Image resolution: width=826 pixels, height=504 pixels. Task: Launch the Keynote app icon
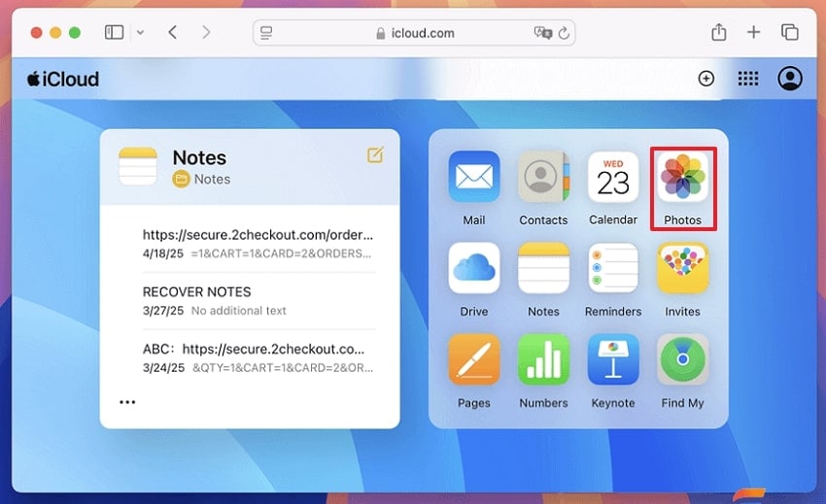coord(612,359)
